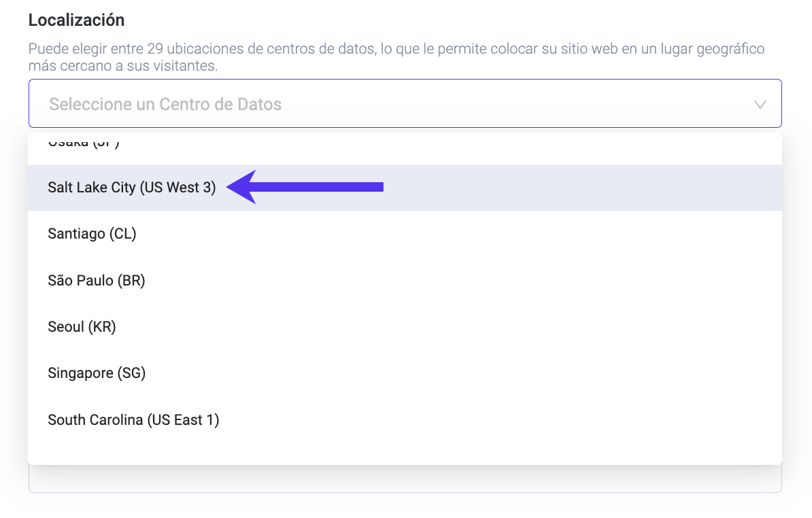Click the '(US East 1)' region label
Viewport: 812px width, 518px height.
click(183, 420)
